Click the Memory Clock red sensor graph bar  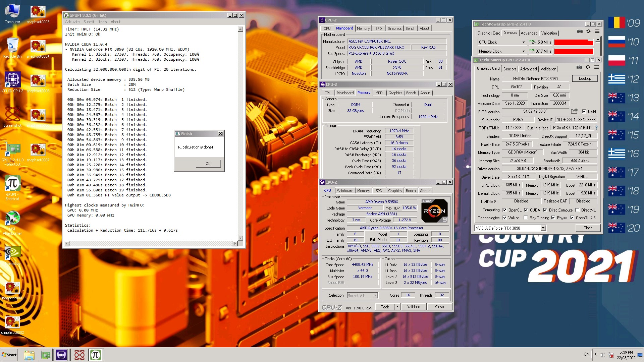click(x=573, y=51)
